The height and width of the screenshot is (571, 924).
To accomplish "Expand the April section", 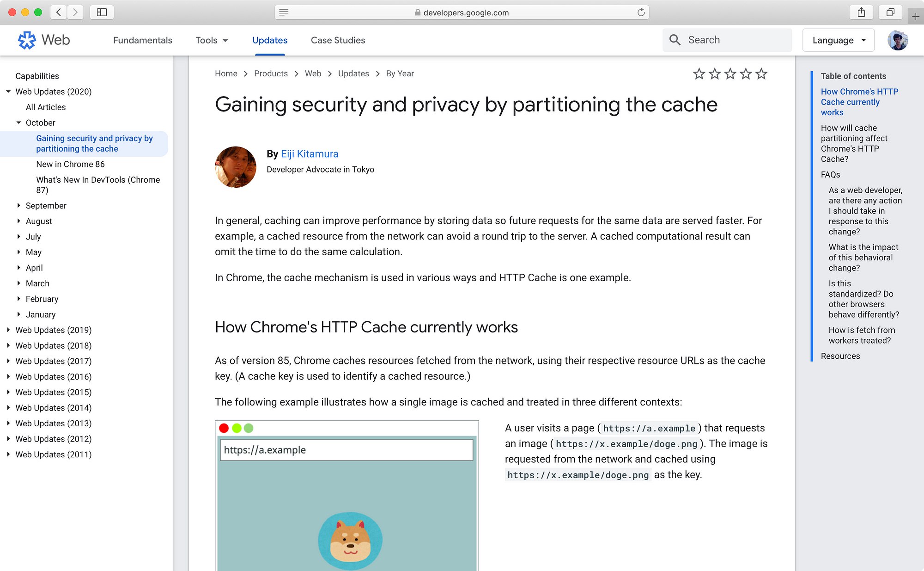I will click(18, 268).
